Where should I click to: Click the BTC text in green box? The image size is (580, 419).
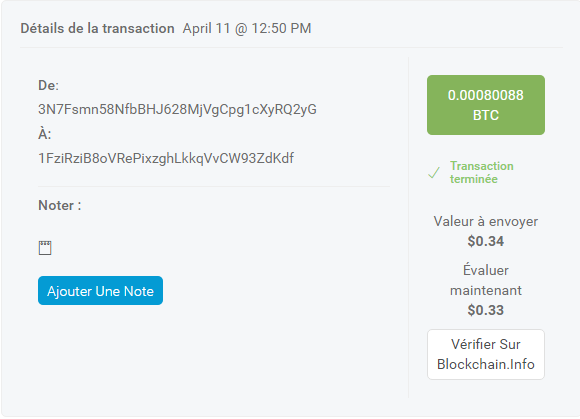point(486,115)
